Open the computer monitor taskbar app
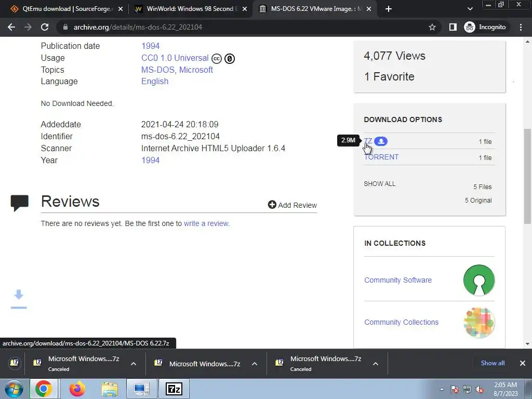 [x=141, y=389]
